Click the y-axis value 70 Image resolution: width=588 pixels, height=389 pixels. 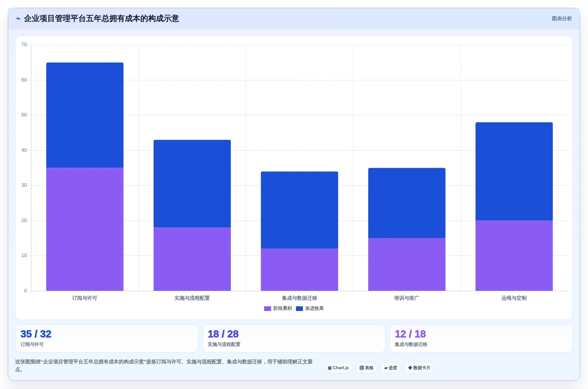24,45
